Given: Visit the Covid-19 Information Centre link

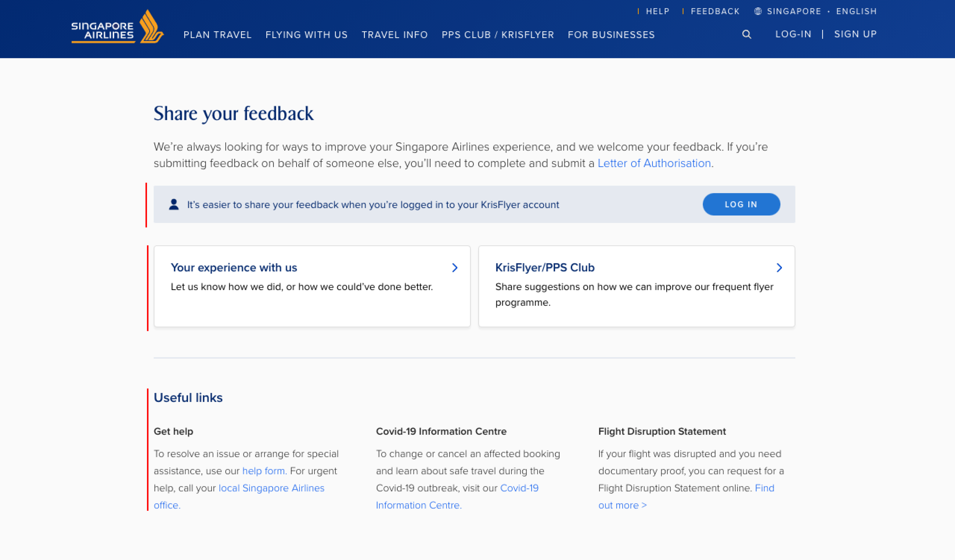Looking at the screenshot, I should coord(457,496).
